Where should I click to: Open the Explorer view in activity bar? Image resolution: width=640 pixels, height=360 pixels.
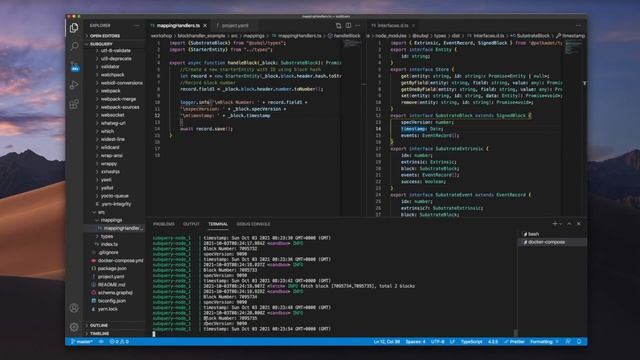(x=74, y=28)
